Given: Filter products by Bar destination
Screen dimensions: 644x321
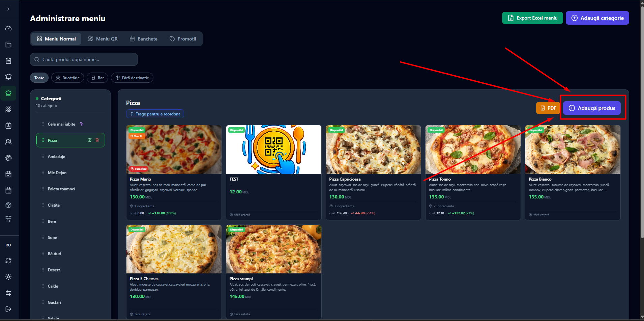Looking at the screenshot, I should coord(97,78).
